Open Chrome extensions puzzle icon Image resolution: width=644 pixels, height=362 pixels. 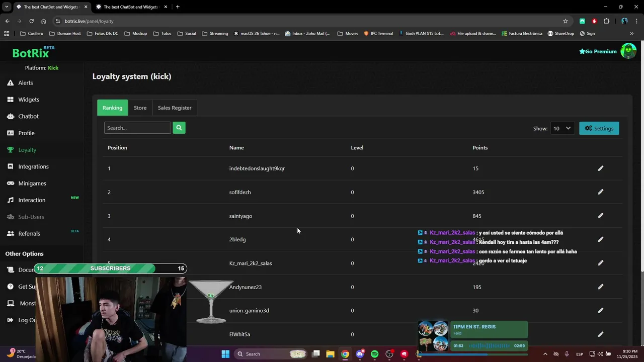click(606, 21)
